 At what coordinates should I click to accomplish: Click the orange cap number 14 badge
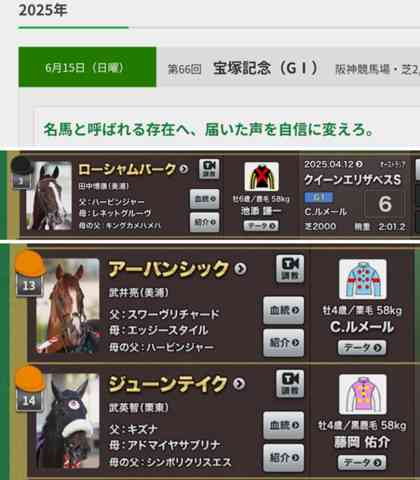30,389
